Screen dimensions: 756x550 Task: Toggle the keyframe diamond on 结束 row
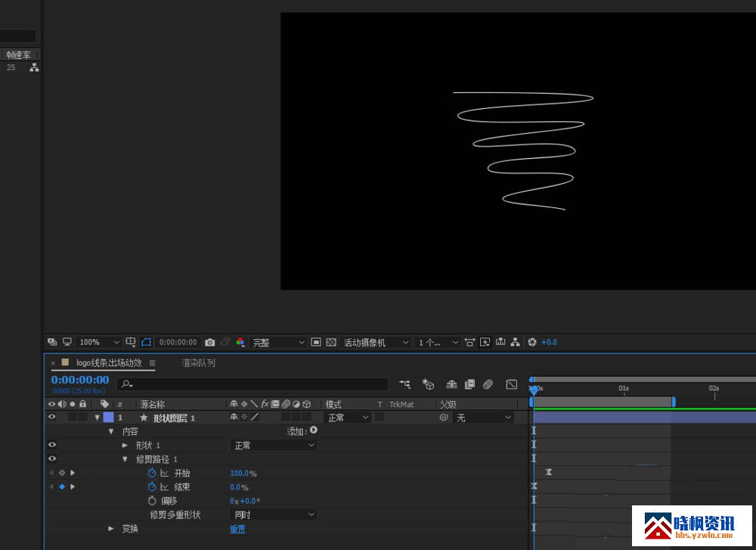pyautogui.click(x=62, y=486)
